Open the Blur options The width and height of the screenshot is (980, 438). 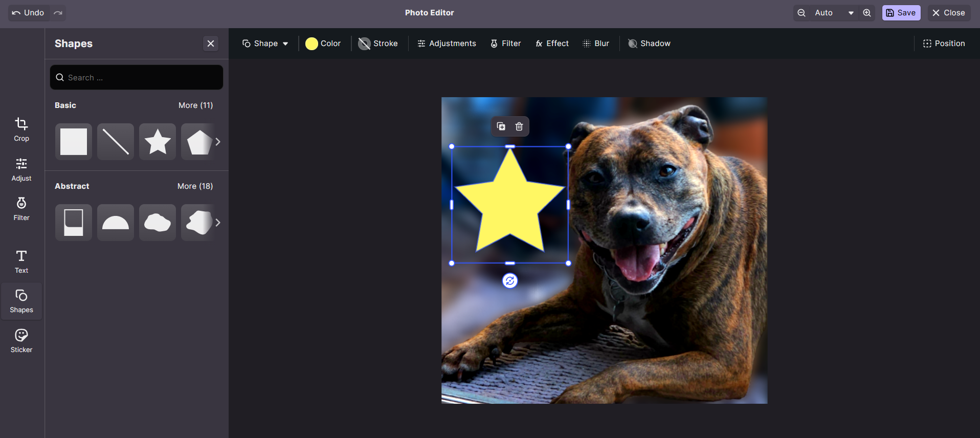coord(596,43)
